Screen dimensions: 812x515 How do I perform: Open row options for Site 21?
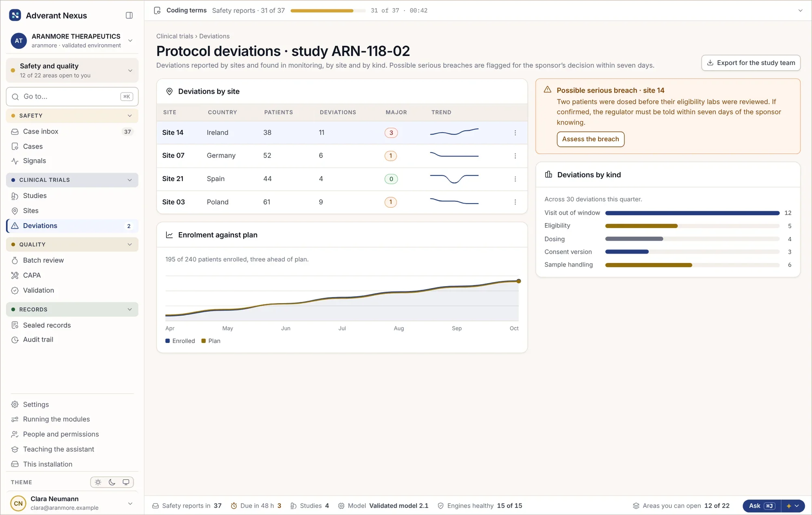click(x=515, y=179)
